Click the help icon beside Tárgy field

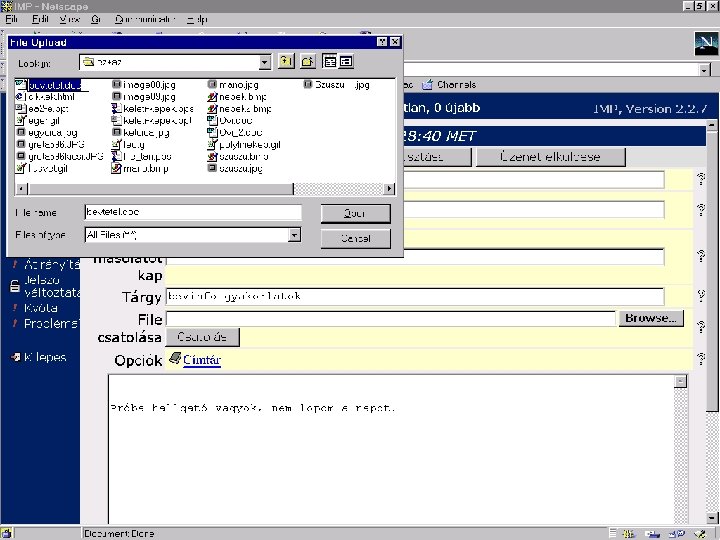point(701,295)
